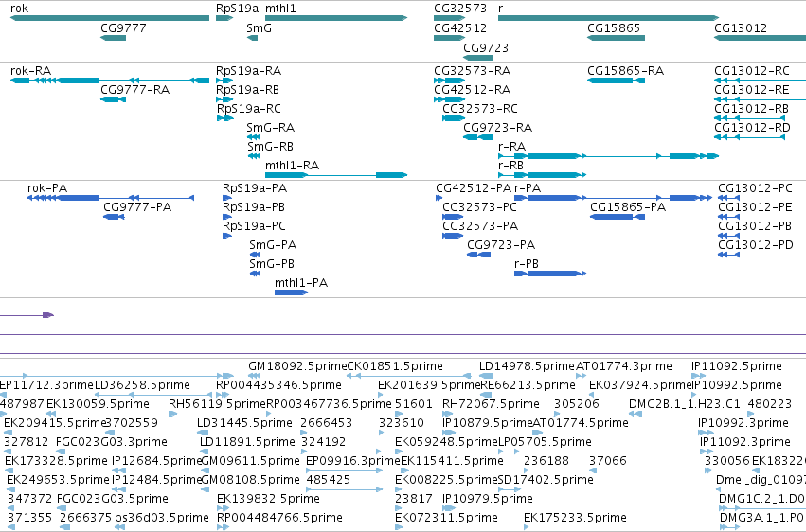Click the CG32573 gene label
Image resolution: width=806 pixels, height=532 pixels.
460,9
